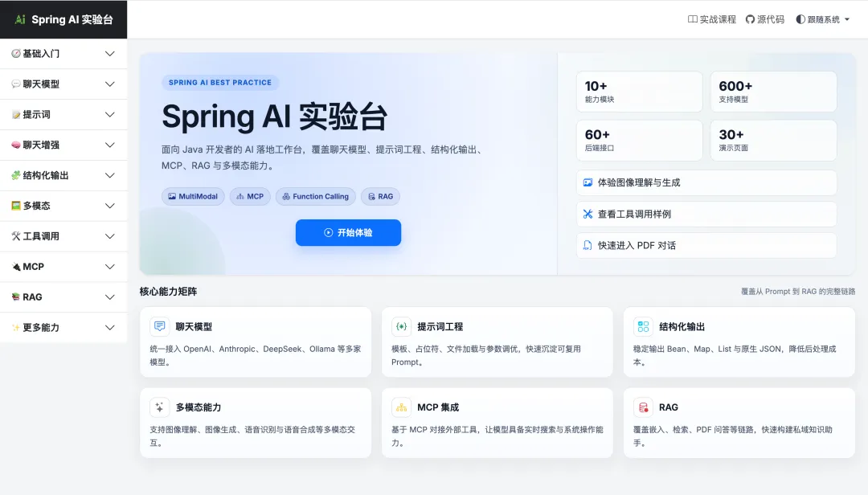Click the MCP plug icon in sidebar
The width and height of the screenshot is (868, 495).
16,267
